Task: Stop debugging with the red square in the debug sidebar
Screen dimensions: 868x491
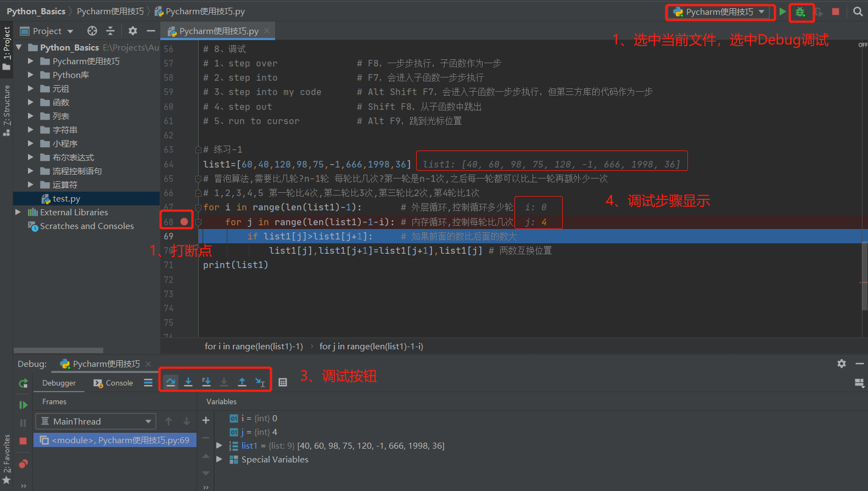Action: click(23, 441)
